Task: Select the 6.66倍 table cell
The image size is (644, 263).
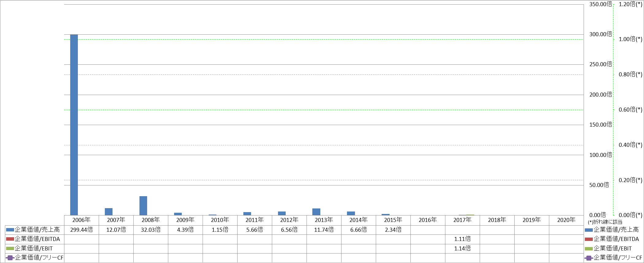Action: click(359, 230)
